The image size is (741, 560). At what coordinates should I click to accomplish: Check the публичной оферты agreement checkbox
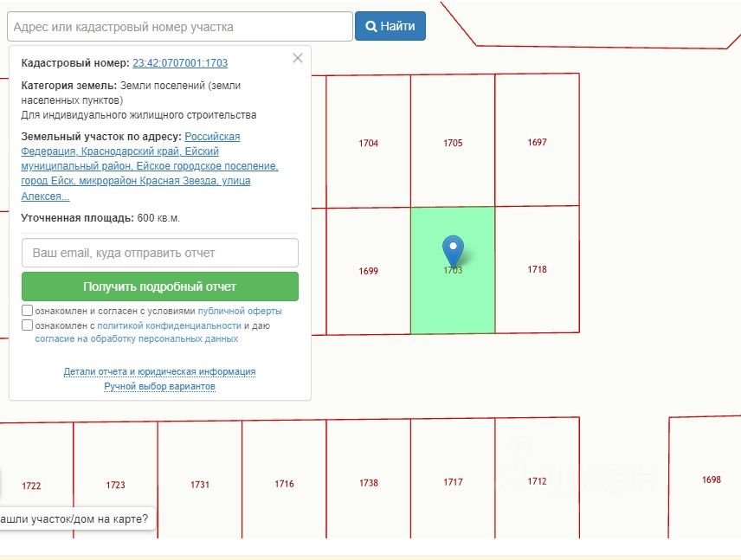click(28, 311)
